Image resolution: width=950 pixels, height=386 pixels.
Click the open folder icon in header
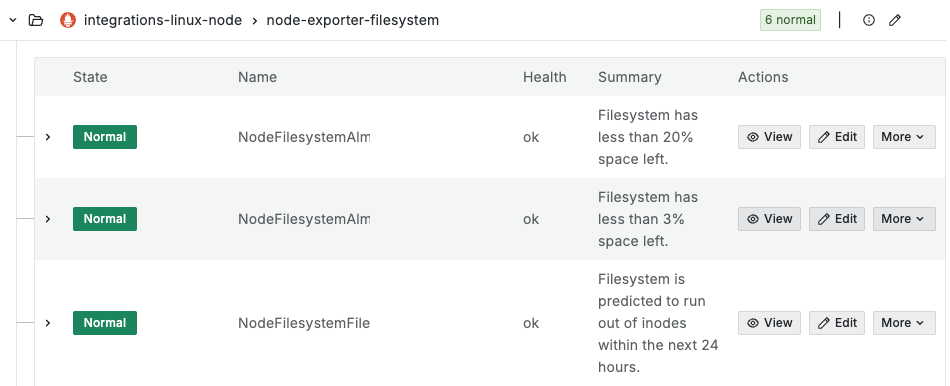pyautogui.click(x=36, y=20)
